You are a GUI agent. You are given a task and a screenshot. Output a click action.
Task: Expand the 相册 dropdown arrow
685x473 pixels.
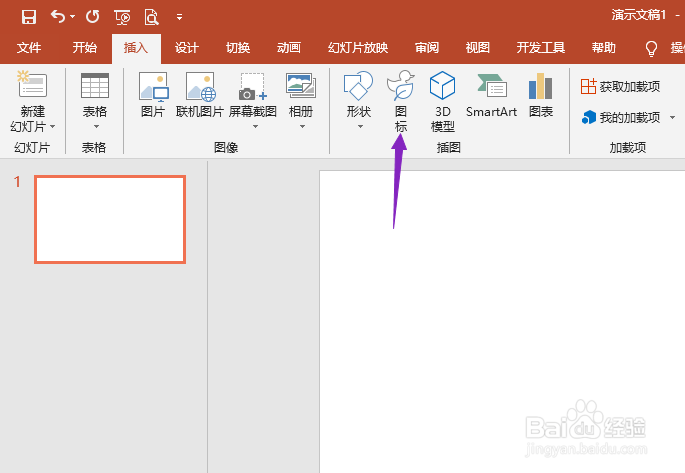302,127
